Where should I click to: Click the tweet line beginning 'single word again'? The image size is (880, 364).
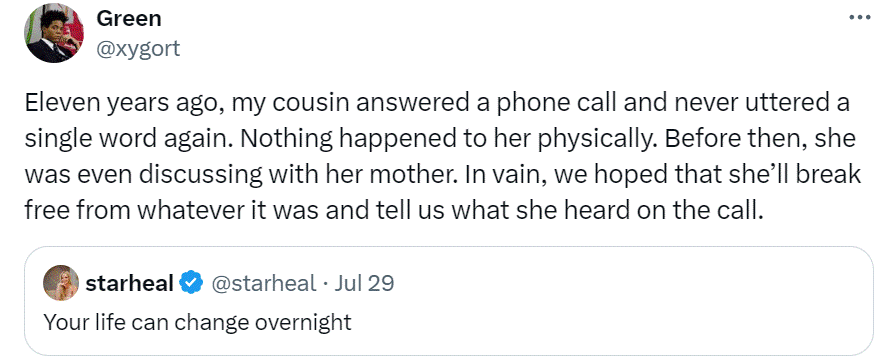point(440,139)
